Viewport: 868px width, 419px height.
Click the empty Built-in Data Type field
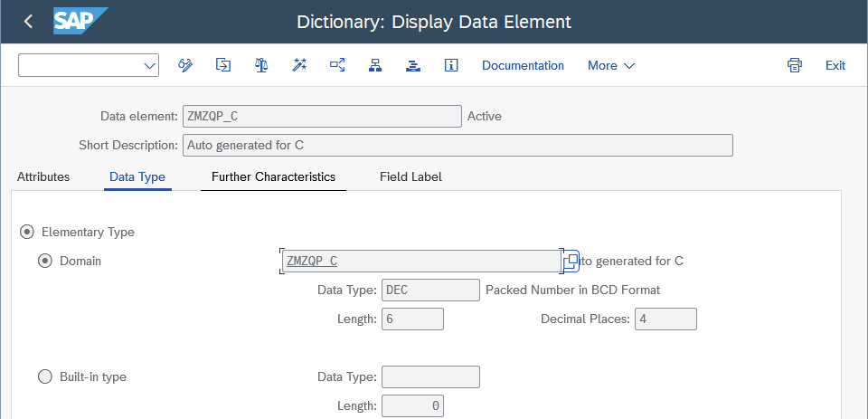click(x=430, y=376)
